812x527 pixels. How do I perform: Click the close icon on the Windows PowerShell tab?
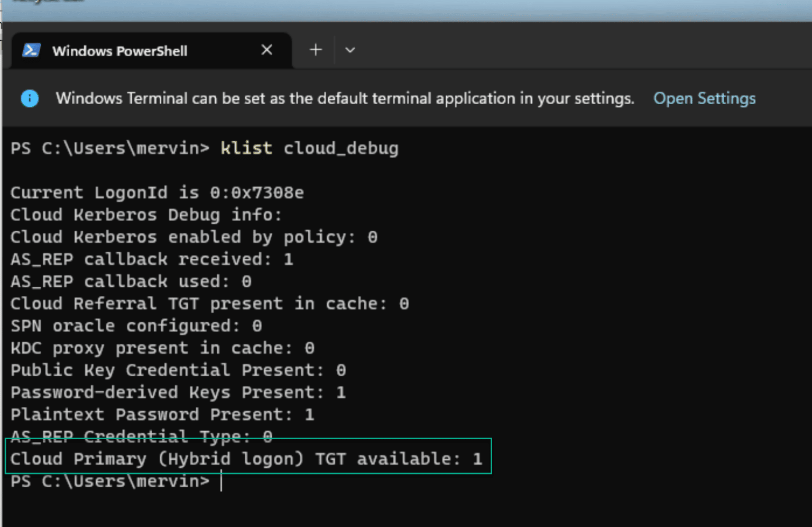coord(266,49)
